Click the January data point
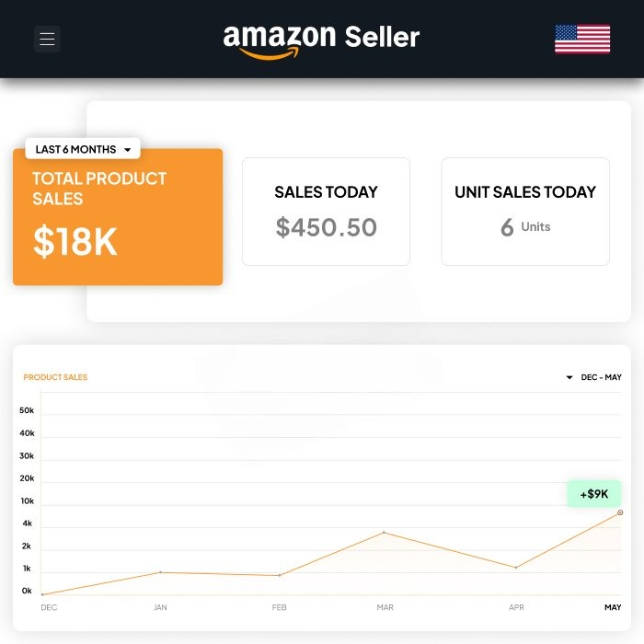Screen dimensions: 644x644 (160, 572)
